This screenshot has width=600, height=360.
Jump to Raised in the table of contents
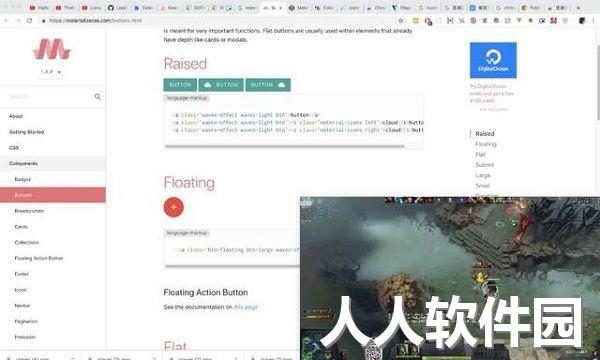point(485,134)
